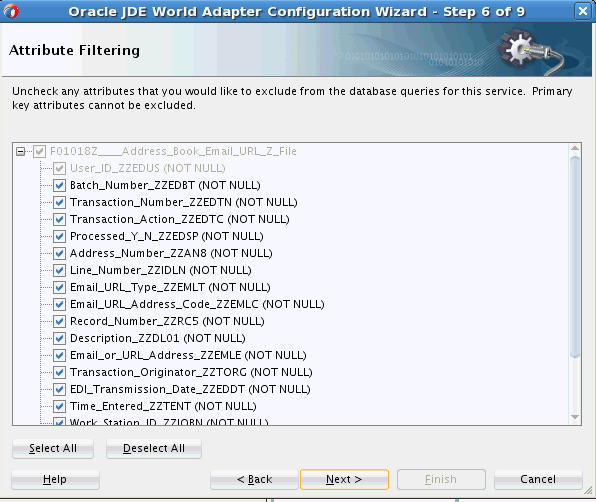Uncheck Batch_Number_ZZEDBT attribute

point(59,185)
